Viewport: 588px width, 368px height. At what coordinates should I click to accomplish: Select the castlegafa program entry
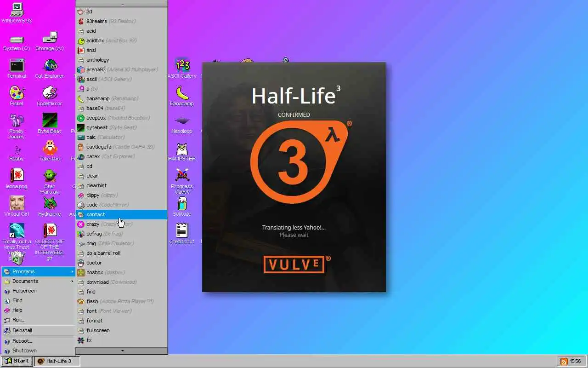[x=122, y=147]
